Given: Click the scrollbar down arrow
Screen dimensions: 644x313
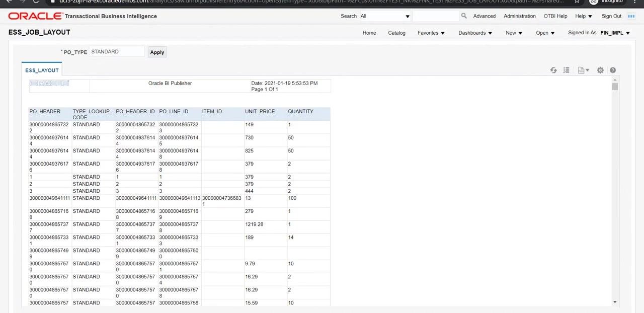Looking at the screenshot, I should click(x=615, y=302).
